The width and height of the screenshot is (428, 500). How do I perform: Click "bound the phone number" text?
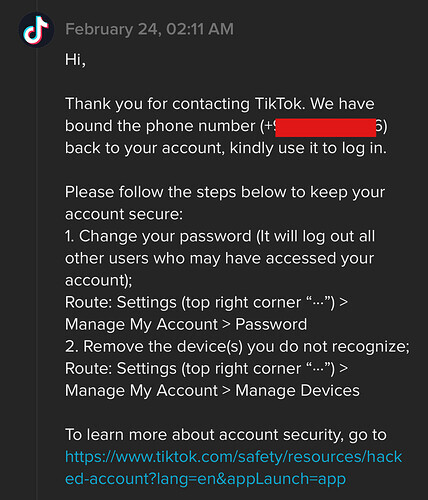[160, 126]
